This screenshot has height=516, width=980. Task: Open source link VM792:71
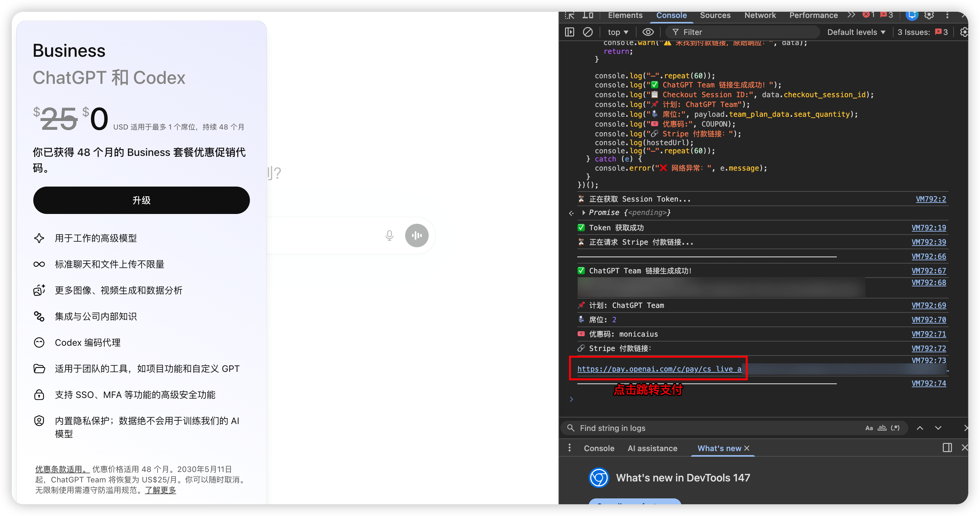point(929,334)
